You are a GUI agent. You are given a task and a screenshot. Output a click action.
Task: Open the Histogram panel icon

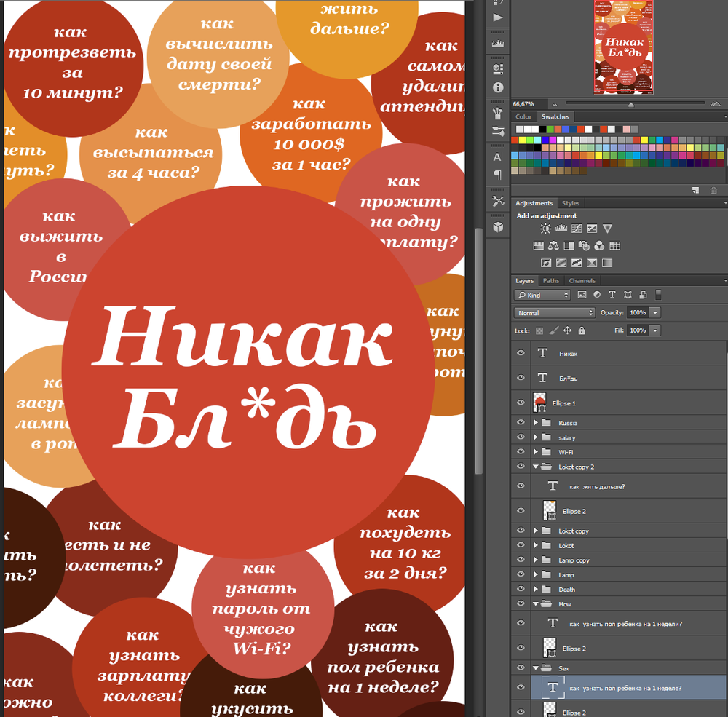(x=499, y=44)
